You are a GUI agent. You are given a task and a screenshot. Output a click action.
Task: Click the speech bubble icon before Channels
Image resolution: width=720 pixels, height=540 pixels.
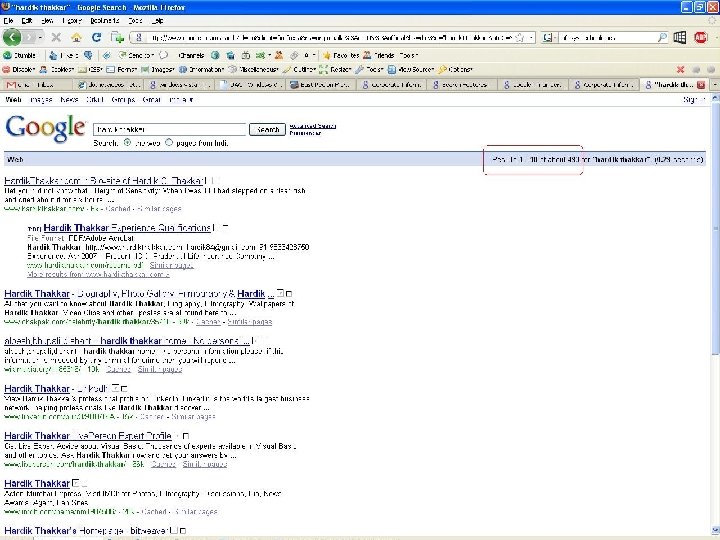coord(163,56)
